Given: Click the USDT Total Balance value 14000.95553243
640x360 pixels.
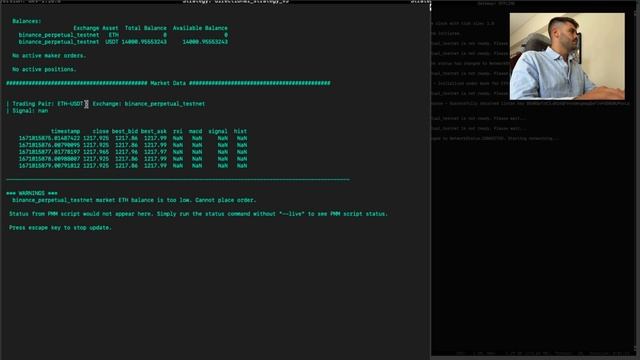Looking at the screenshot, I should coord(144,42).
